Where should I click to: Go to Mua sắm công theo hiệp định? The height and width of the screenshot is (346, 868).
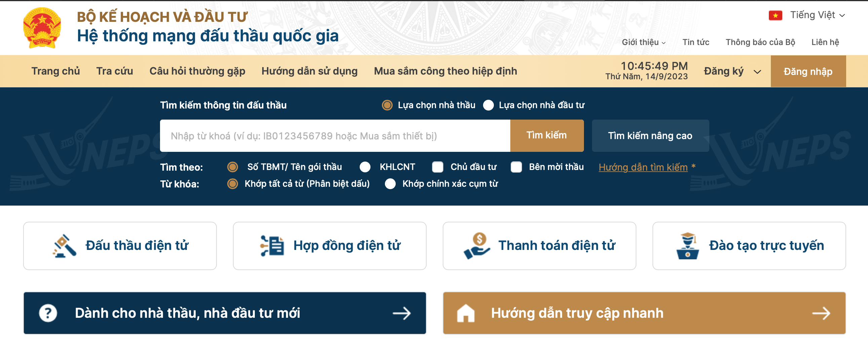click(x=445, y=71)
